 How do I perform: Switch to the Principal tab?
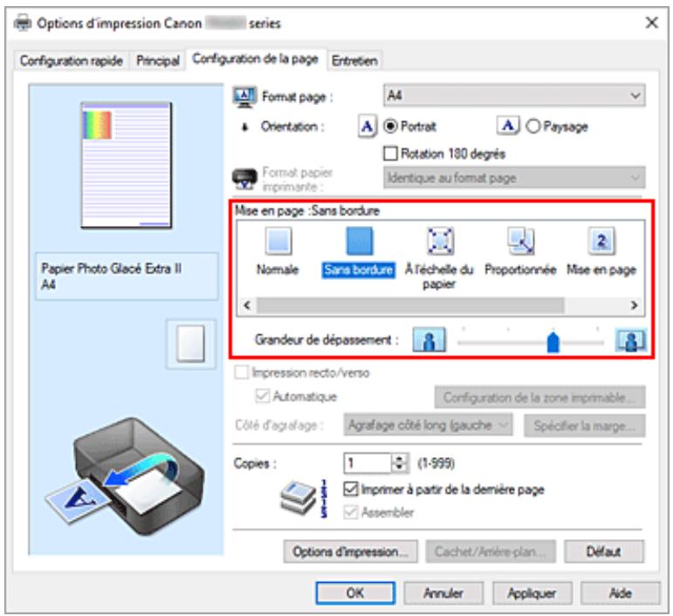pos(157,60)
